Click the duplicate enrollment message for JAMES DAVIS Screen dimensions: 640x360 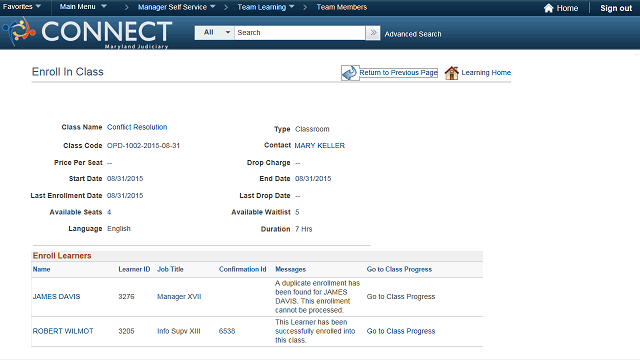318,297
